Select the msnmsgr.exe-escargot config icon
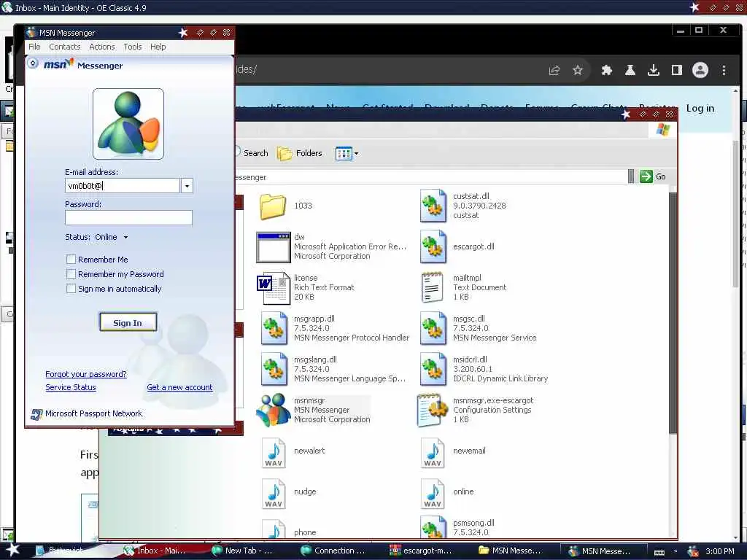This screenshot has height=560, width=747. (x=432, y=410)
